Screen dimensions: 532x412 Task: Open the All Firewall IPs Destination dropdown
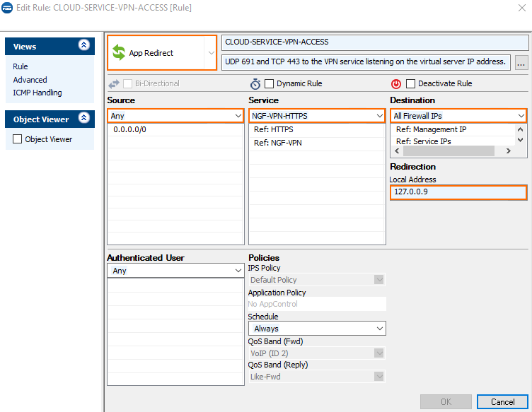(x=458, y=116)
